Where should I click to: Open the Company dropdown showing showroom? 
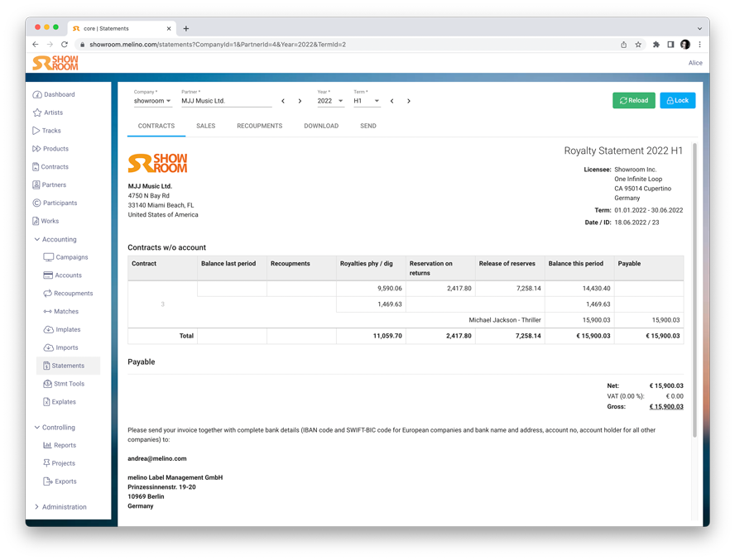coord(152,101)
